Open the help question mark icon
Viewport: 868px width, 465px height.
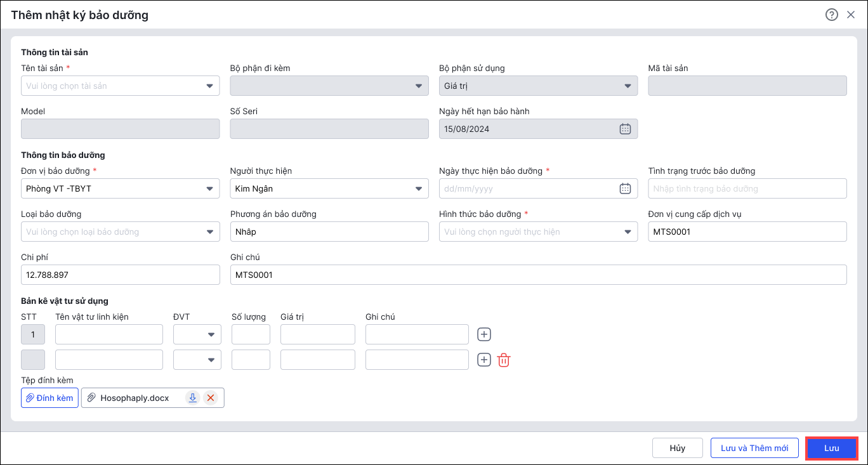(x=831, y=15)
